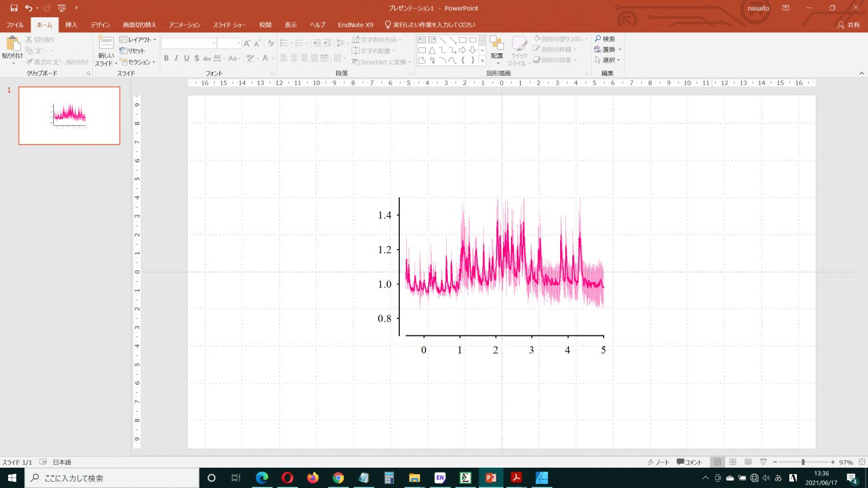Screen dimensions: 868x488
Task: Open Adobe Acrobat from the taskbar
Action: (x=516, y=478)
